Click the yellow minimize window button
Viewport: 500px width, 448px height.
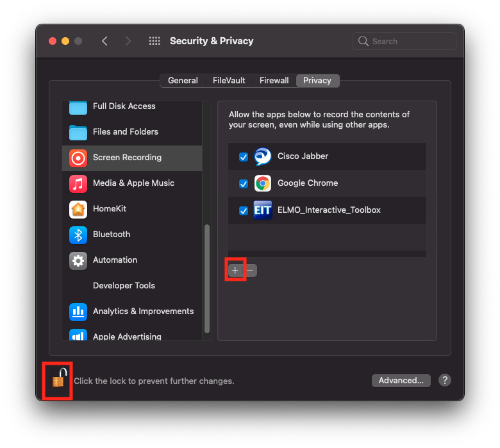tap(65, 41)
